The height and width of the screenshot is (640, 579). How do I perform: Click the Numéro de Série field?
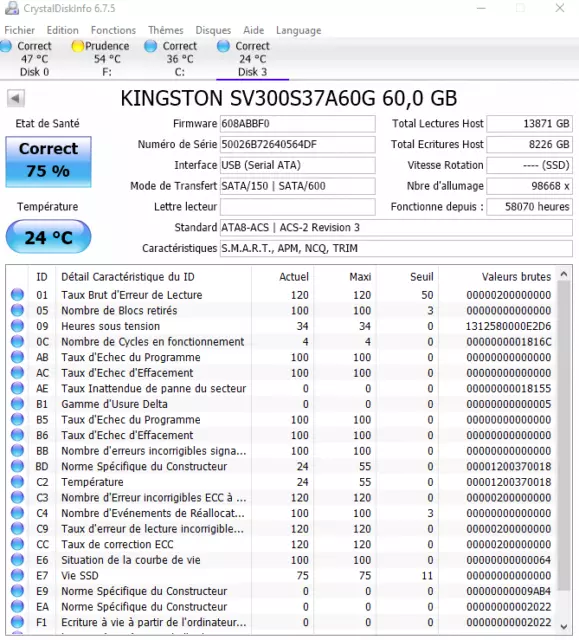pos(297,144)
